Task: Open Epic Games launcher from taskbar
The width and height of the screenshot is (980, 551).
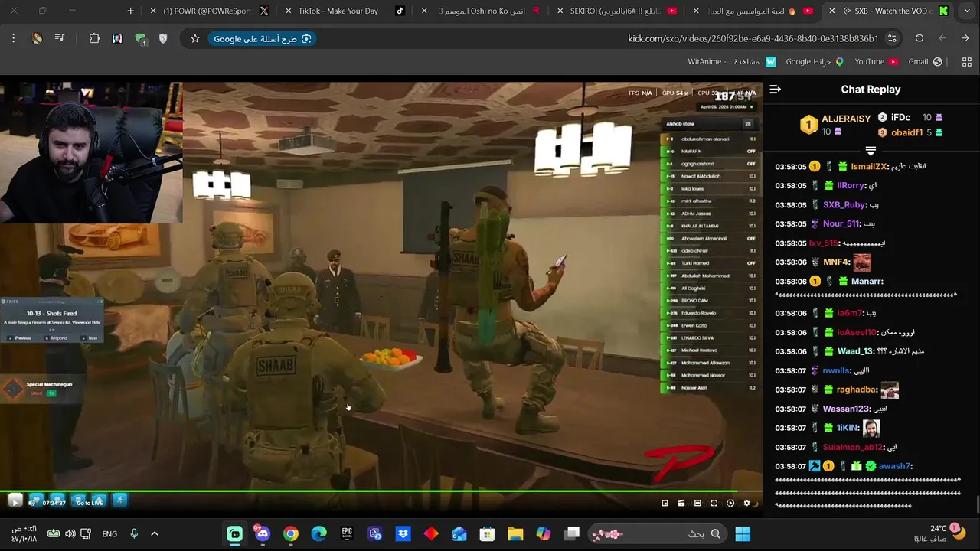Action: 347,533
